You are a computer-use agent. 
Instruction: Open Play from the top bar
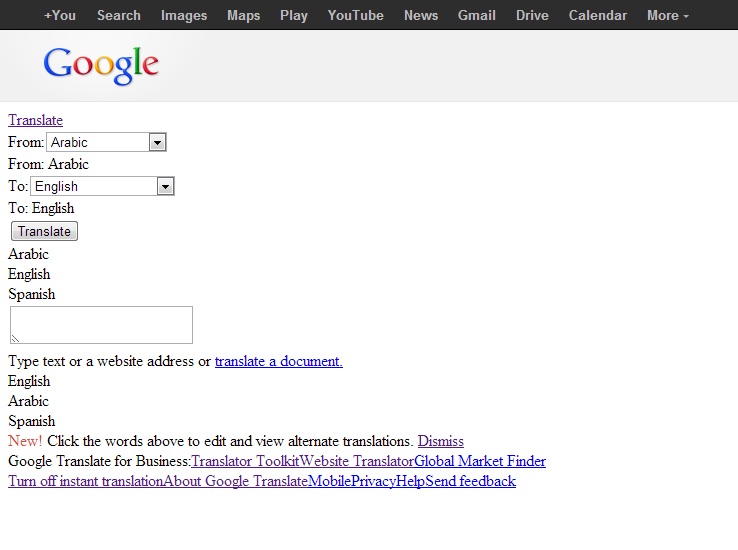tap(294, 16)
